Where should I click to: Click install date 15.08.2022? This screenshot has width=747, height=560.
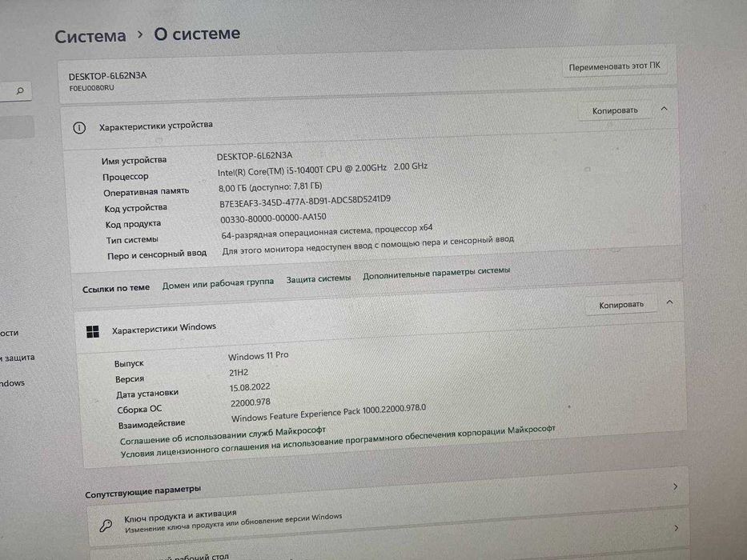(x=250, y=388)
